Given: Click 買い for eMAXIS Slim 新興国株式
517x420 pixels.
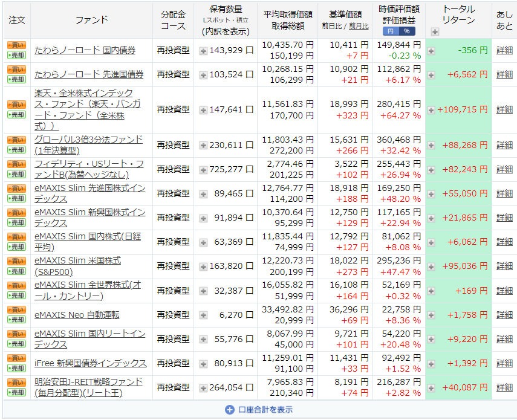Looking at the screenshot, I should click(16, 213).
